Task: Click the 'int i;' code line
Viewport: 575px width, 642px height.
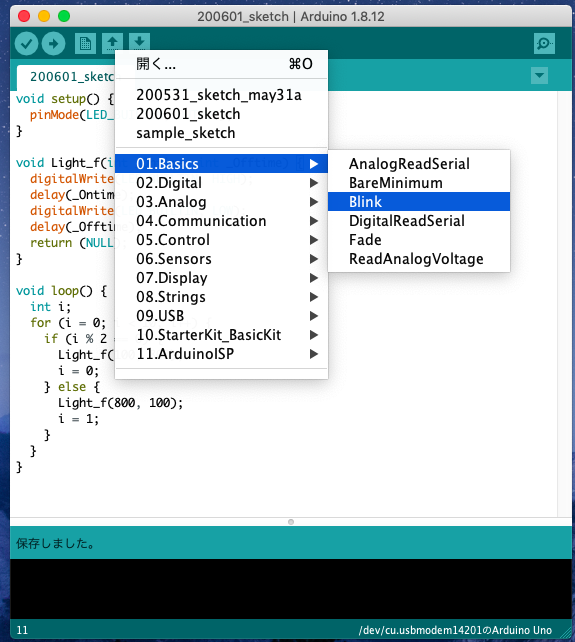Action: coord(50,307)
